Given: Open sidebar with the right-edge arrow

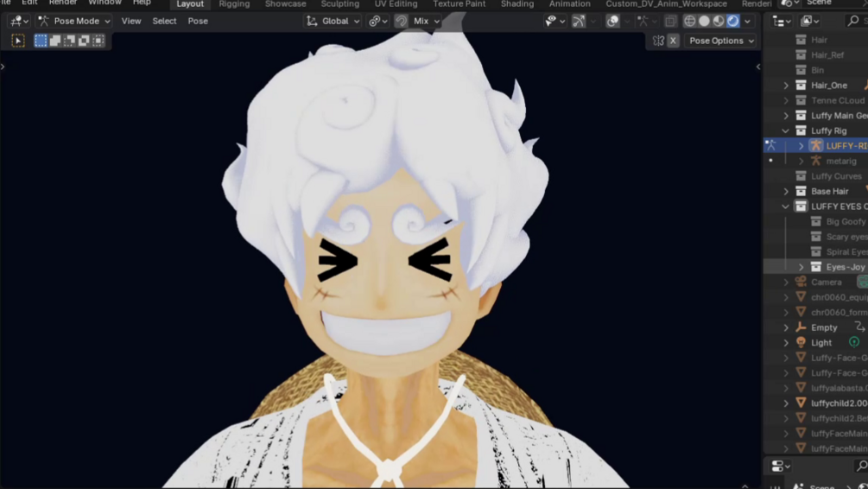Looking at the screenshot, I should tap(757, 67).
